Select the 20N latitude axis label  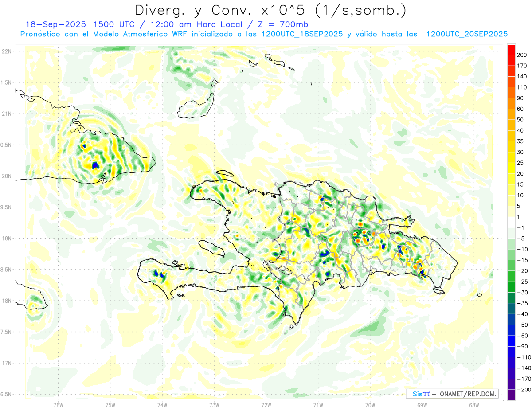click(6, 176)
